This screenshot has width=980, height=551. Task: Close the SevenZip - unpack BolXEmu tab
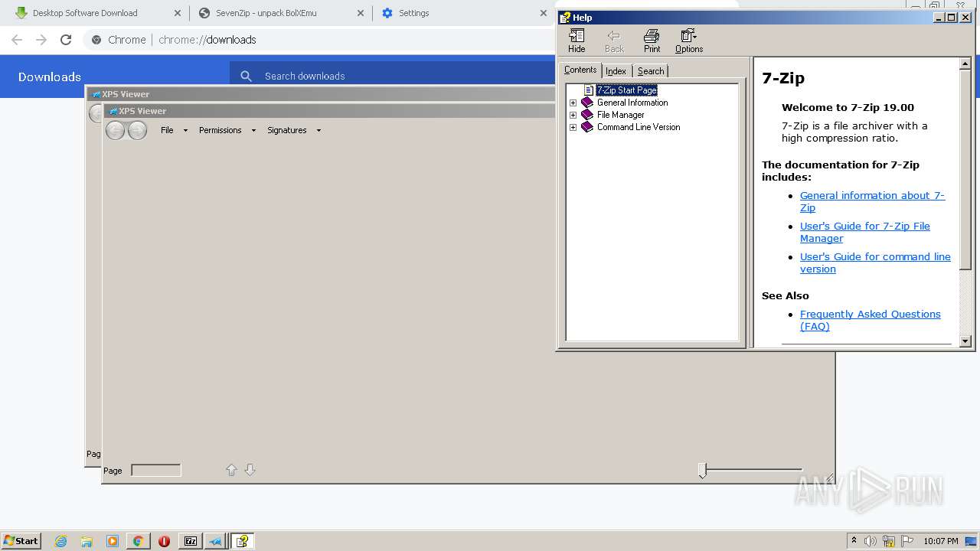tap(361, 13)
